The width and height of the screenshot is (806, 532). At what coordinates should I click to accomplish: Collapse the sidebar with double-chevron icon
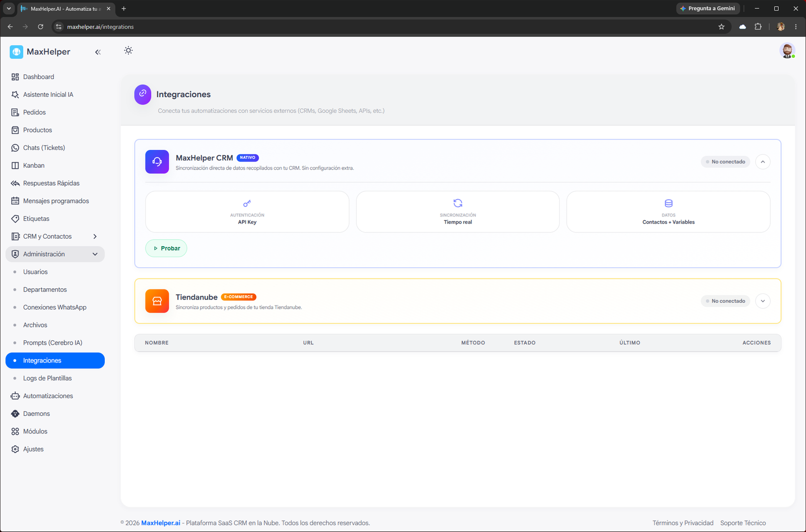[98, 52]
